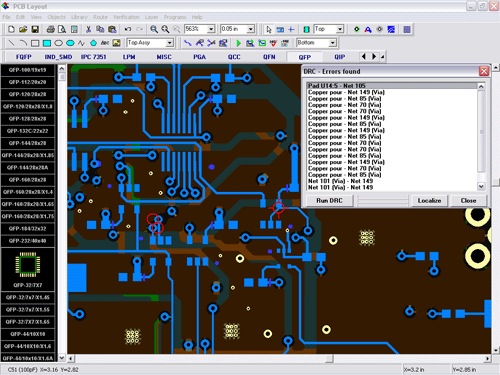Click the QFP-32/7X7 component preview
500x375 pixels.
[x=28, y=269]
